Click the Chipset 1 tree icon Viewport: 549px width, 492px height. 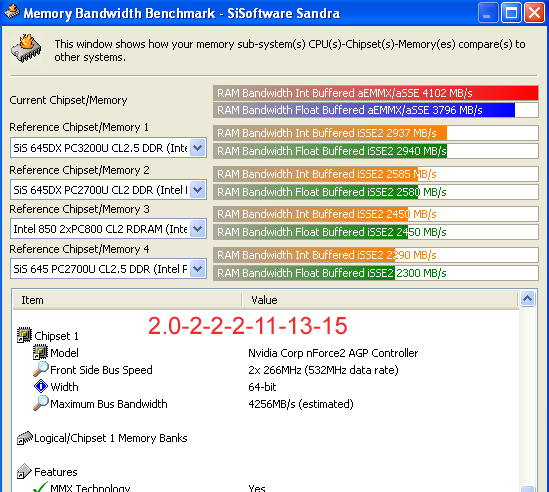[24, 335]
